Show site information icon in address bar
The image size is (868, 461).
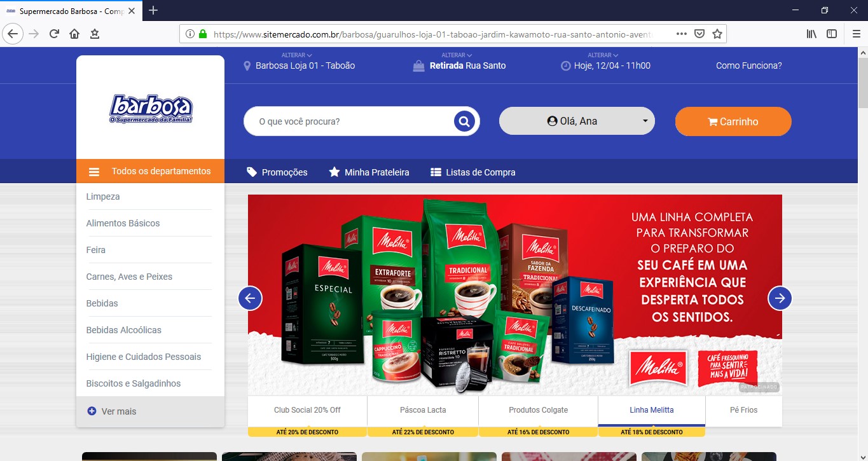coord(190,34)
